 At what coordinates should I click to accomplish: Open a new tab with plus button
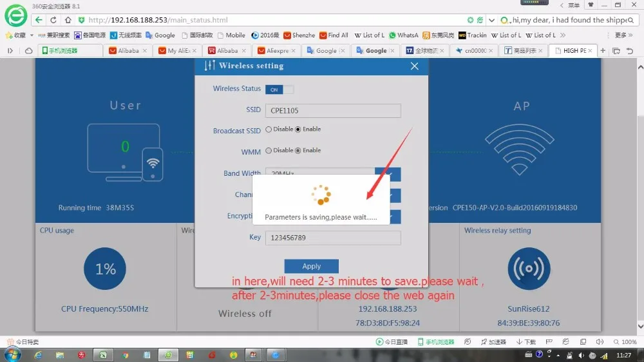603,50
